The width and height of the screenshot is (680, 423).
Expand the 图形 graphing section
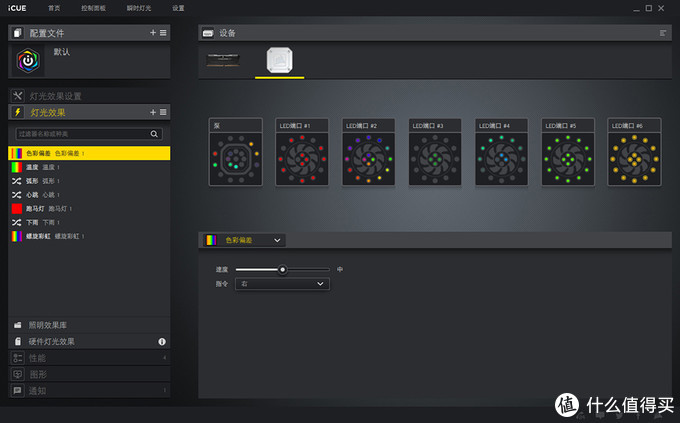pyautogui.click(x=89, y=374)
